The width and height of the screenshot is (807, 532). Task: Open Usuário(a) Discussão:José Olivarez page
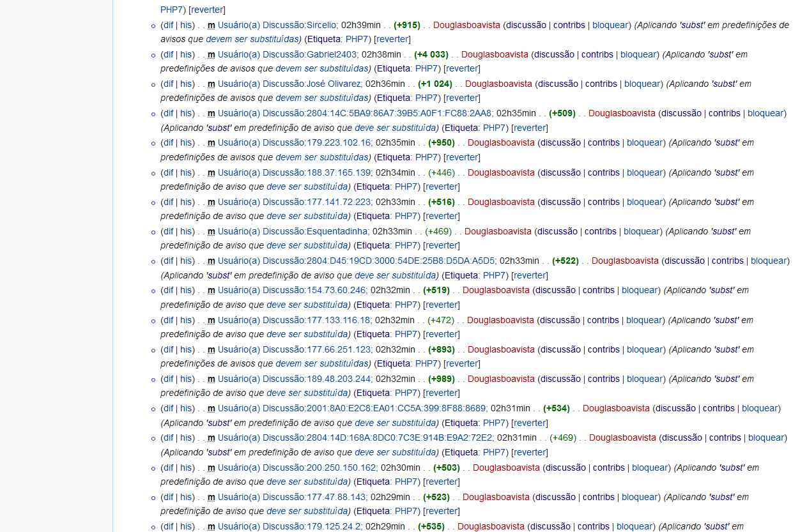[289, 84]
